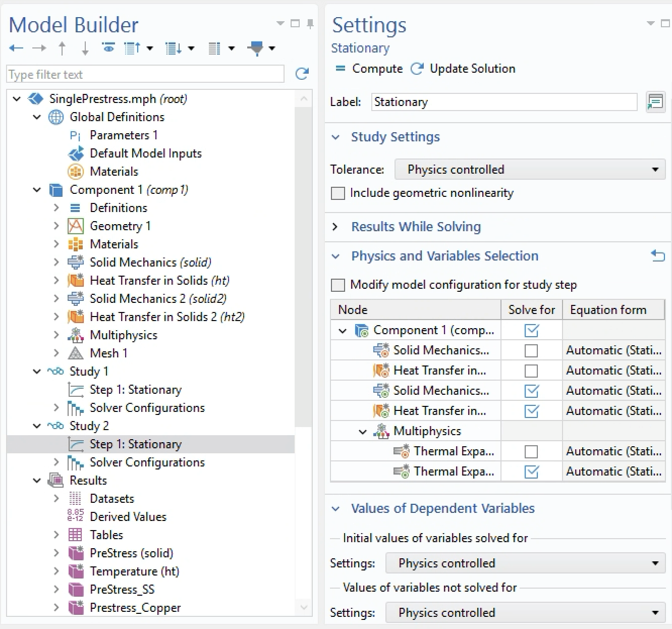Screen dimensions: 672x629
Task: Click the Compute equals-sign icon
Action: pyautogui.click(x=341, y=68)
